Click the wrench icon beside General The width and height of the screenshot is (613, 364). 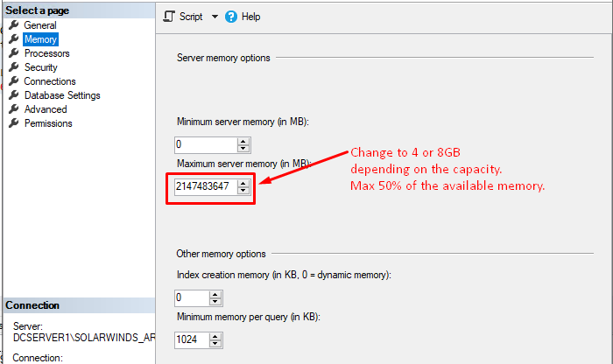14,25
